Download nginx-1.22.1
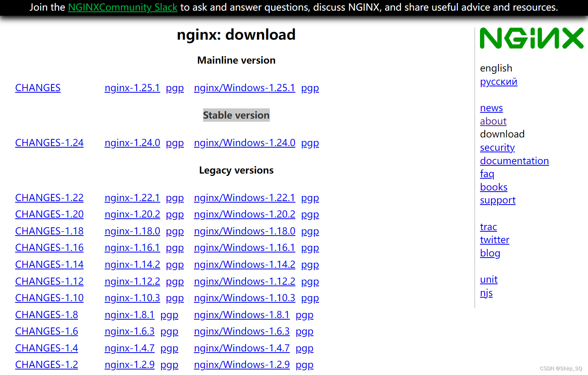The height and width of the screenshot is (375, 588). tap(132, 198)
